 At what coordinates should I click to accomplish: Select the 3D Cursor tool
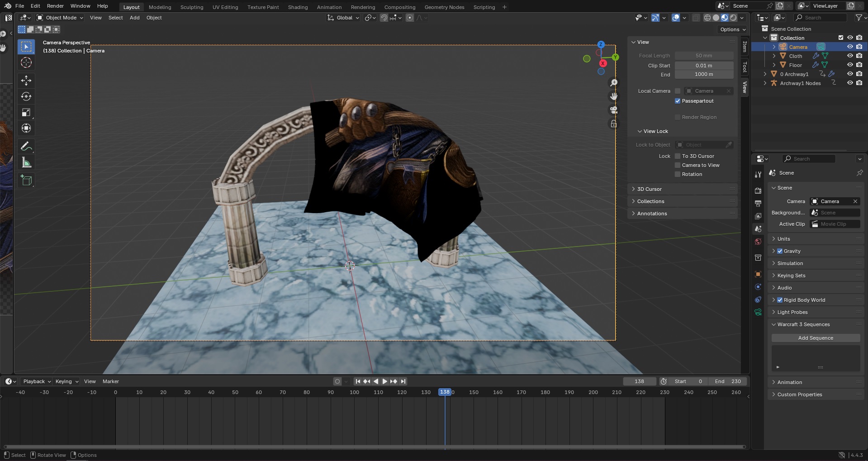(26, 62)
